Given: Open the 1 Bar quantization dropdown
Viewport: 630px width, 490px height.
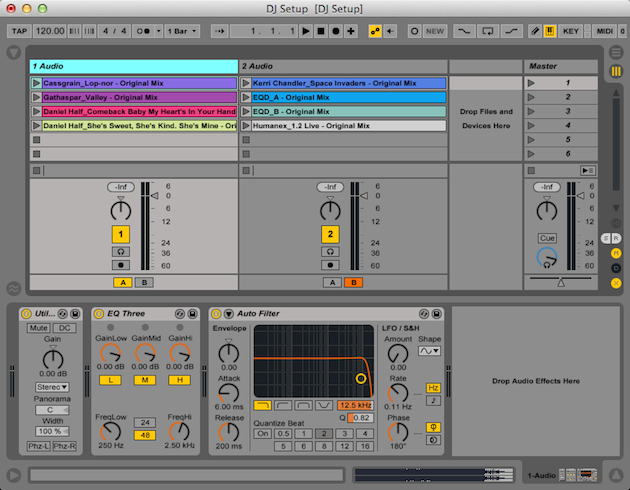Looking at the screenshot, I should pos(182,31).
